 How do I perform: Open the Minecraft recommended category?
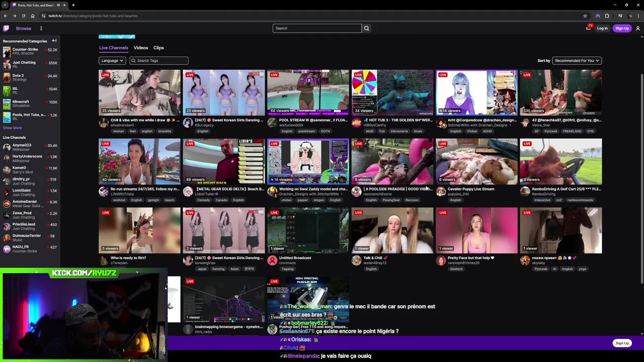pos(30,104)
